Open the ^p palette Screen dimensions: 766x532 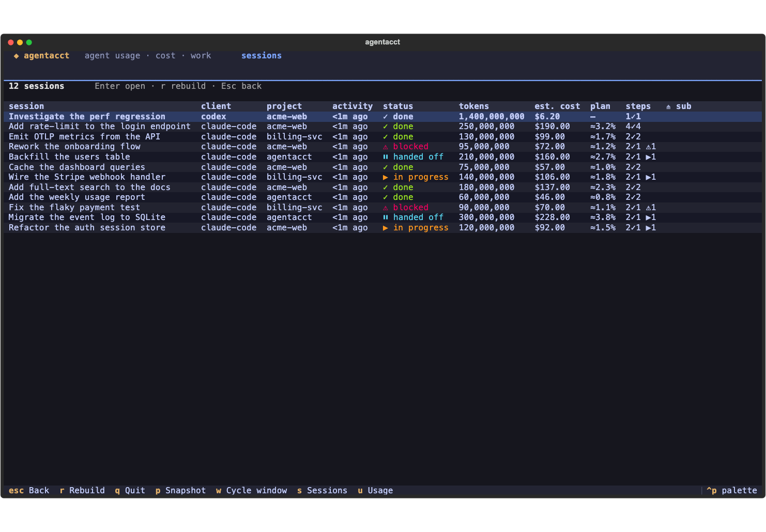[732, 491]
